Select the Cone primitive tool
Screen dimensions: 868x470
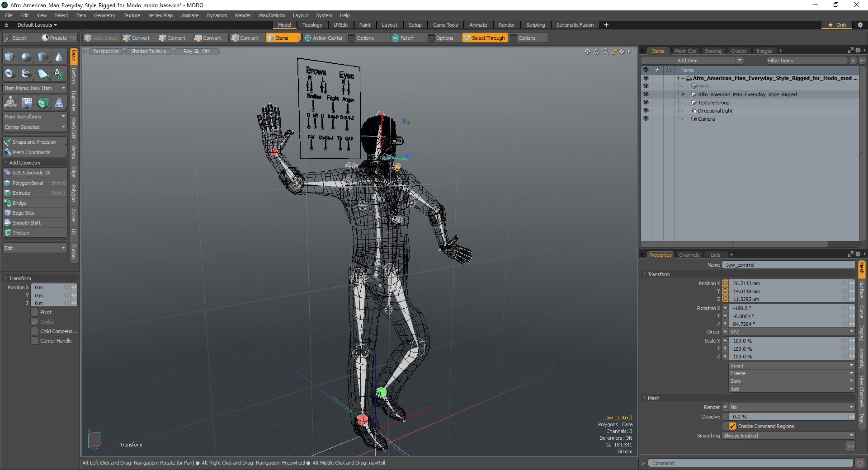(59, 57)
